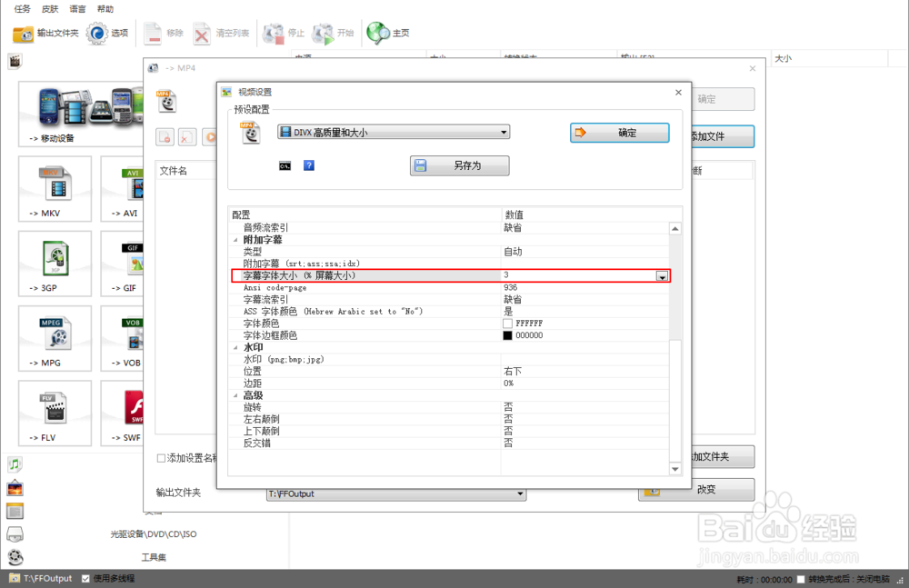Click the settings list scroll-up arrow
Screen dimensions: 909x588
click(x=674, y=229)
